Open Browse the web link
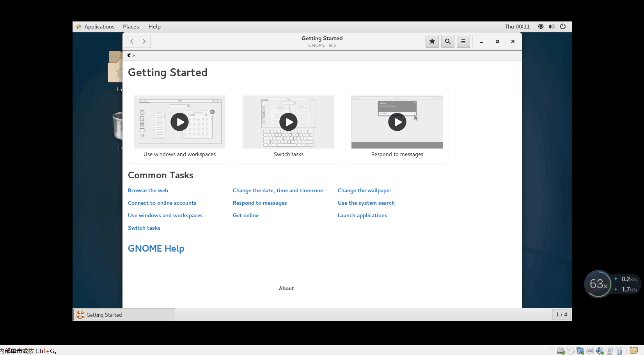The height and width of the screenshot is (355, 644). coord(148,190)
